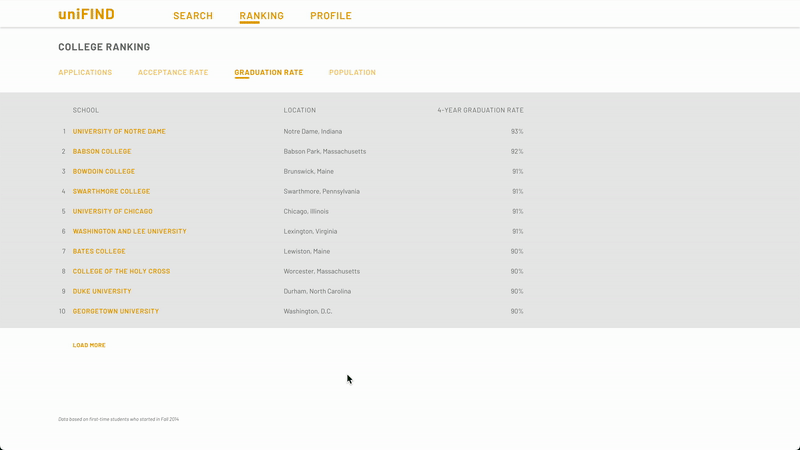Click the 93% rate for Notre Dame
The height and width of the screenshot is (450, 800).
tap(517, 131)
